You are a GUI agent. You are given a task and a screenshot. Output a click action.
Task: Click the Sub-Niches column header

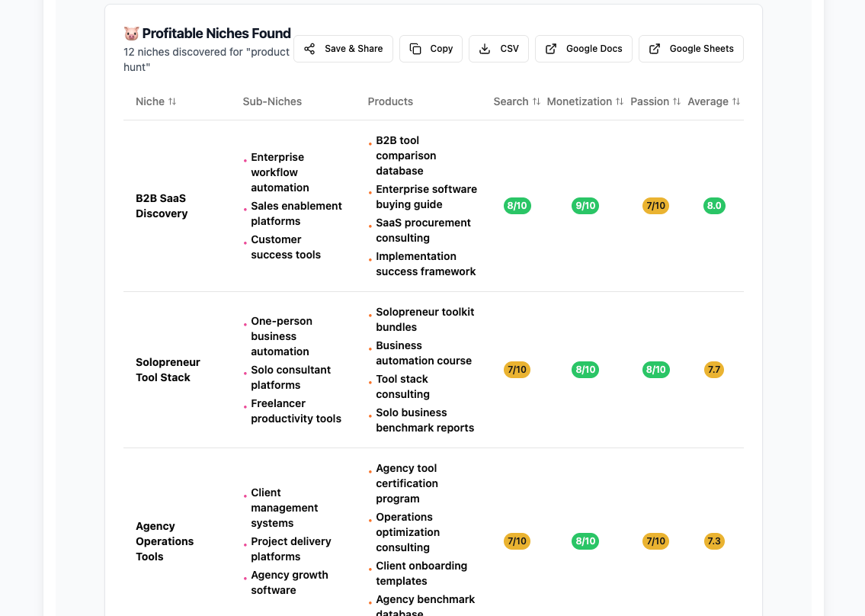pyautogui.click(x=272, y=101)
